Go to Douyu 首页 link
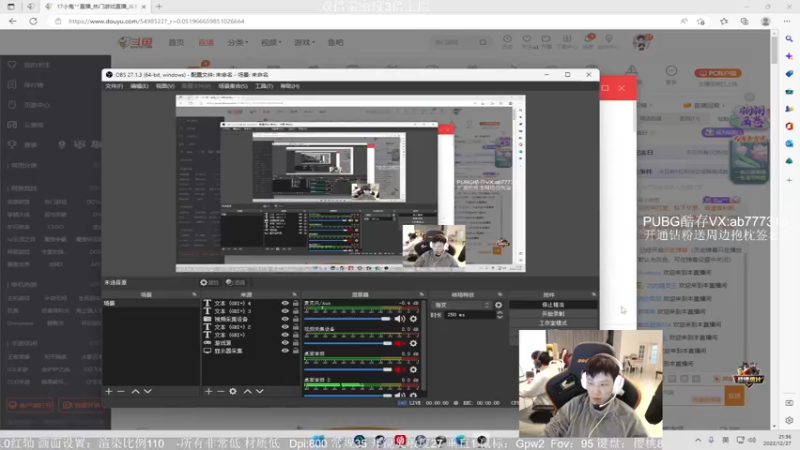 click(x=176, y=42)
